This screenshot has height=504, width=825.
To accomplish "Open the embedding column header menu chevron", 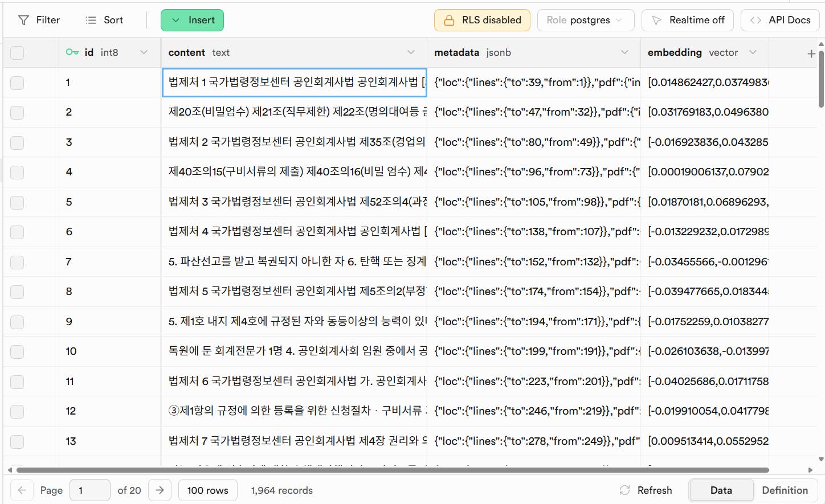I will click(x=753, y=52).
